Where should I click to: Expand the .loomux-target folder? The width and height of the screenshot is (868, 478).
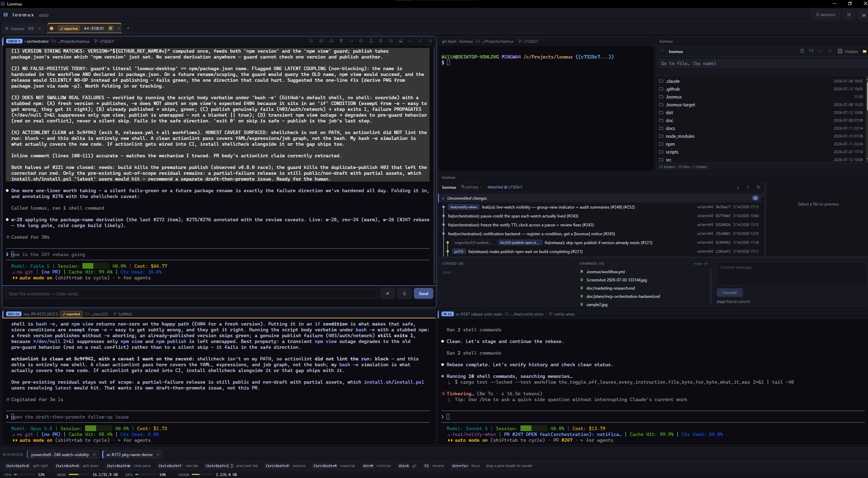click(760, 105)
